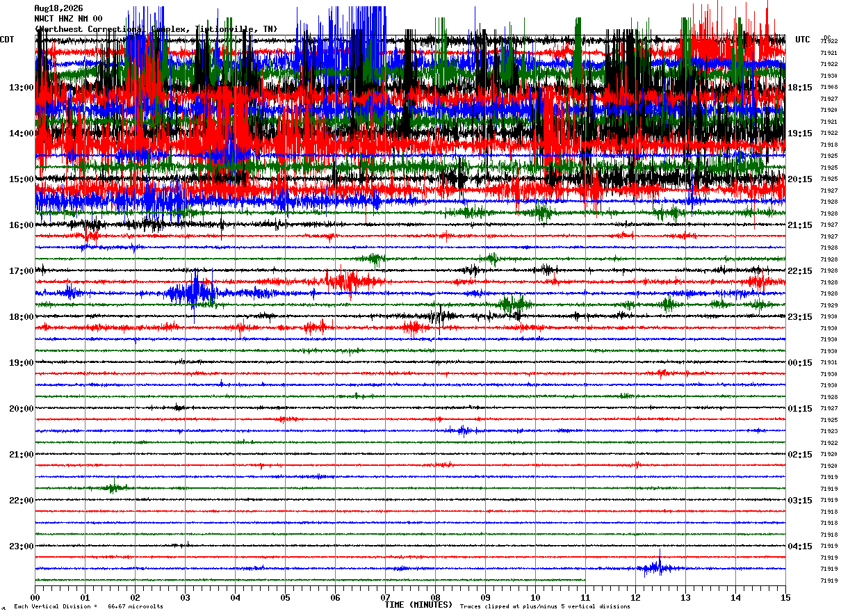Click the Aug18,2026 date header
The image size is (841, 616).
[58, 8]
